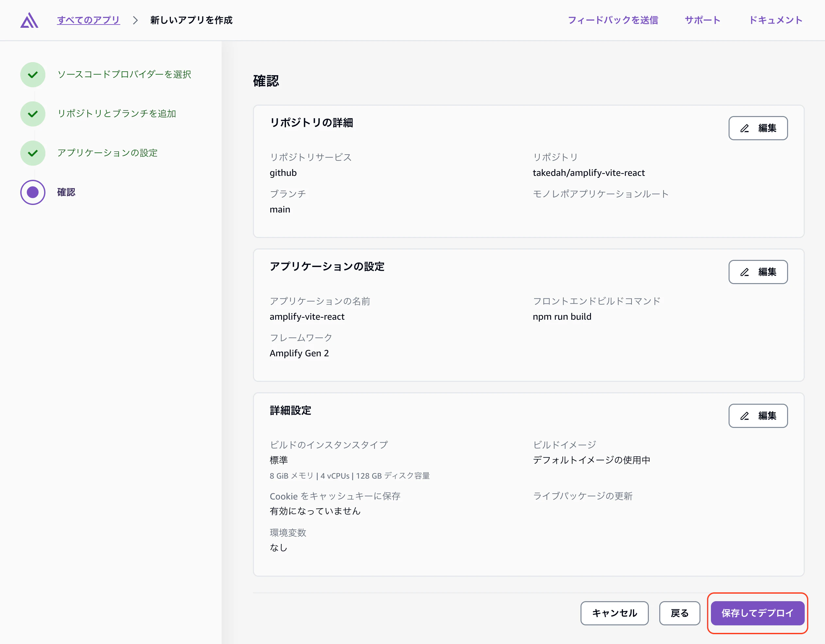Click ビルドのインスタンスタイプ label
Image resolution: width=825 pixels, height=644 pixels.
click(328, 445)
